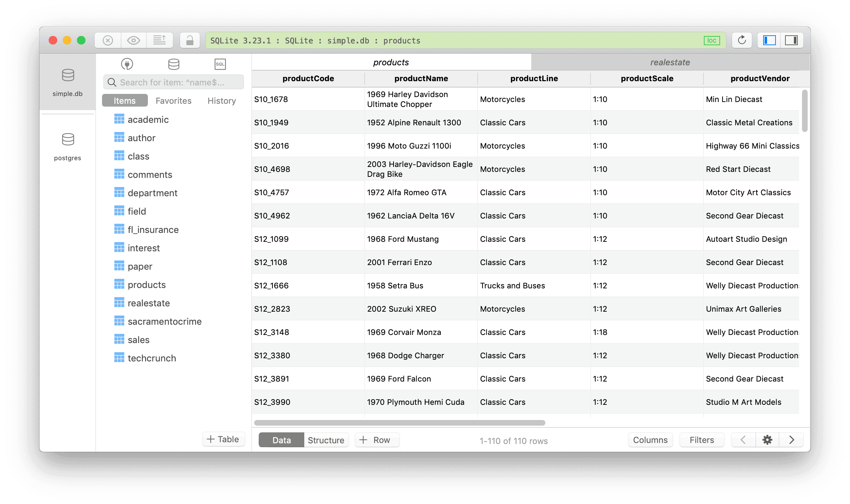Image resolution: width=850 pixels, height=504 pixels.
Task: Open the techcrunch table
Action: [x=145, y=358]
